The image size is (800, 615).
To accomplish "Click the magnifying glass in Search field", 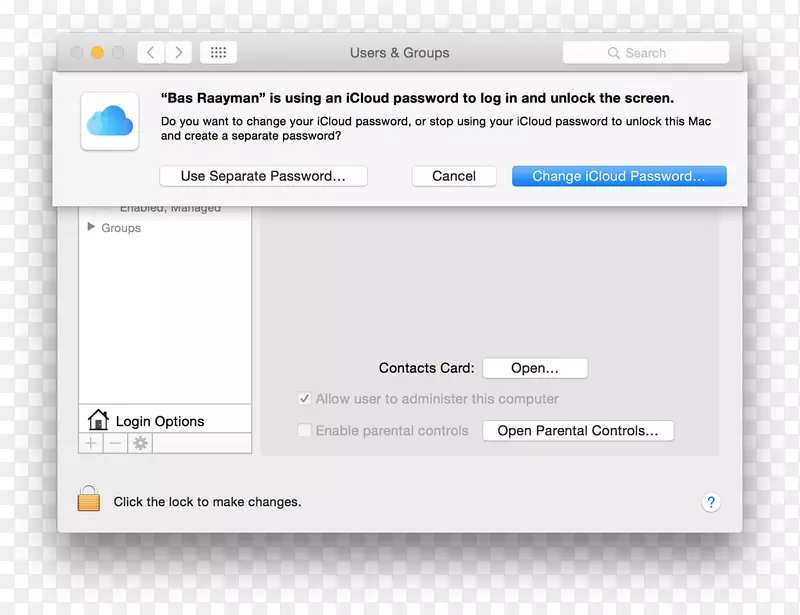I will [614, 53].
